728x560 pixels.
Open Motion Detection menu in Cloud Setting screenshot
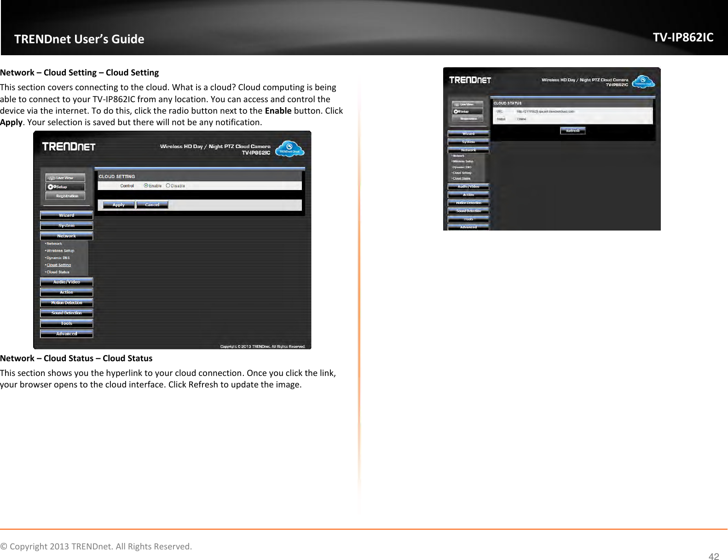pos(67,303)
